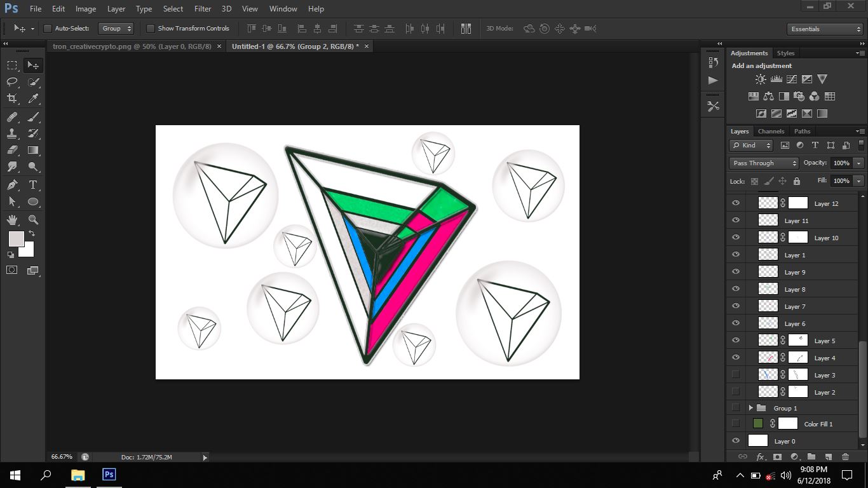The height and width of the screenshot is (488, 868).
Task: Add a layer style with fx icon
Action: pyautogui.click(x=760, y=456)
